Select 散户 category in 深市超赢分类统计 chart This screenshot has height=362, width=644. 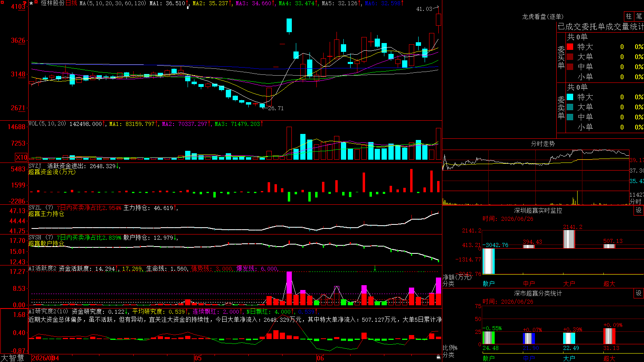pos(489,358)
